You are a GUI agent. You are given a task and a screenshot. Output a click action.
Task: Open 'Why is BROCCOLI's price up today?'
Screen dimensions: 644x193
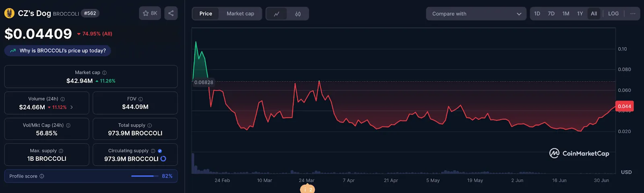(x=58, y=51)
